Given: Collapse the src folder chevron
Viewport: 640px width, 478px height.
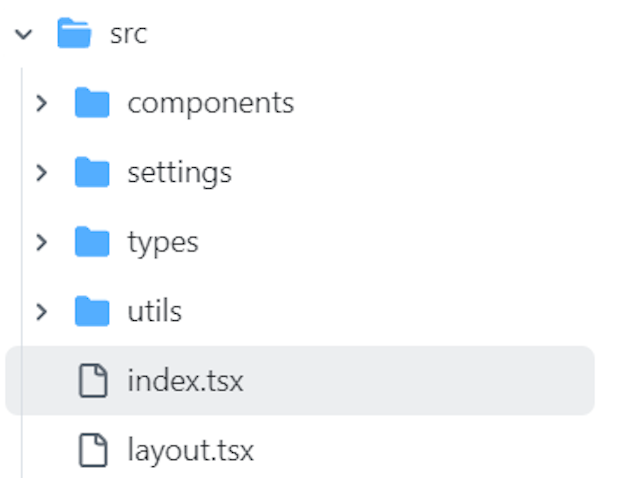Looking at the screenshot, I should [23, 34].
